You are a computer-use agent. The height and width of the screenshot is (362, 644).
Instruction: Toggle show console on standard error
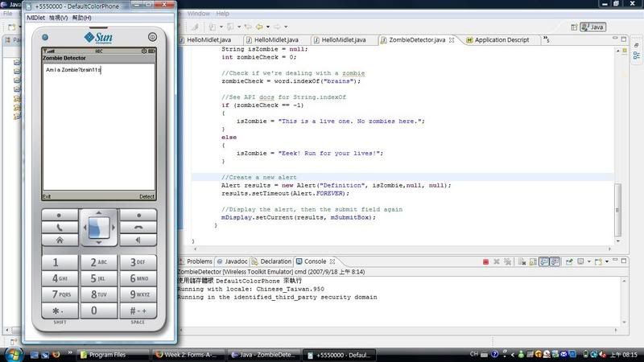555,261
